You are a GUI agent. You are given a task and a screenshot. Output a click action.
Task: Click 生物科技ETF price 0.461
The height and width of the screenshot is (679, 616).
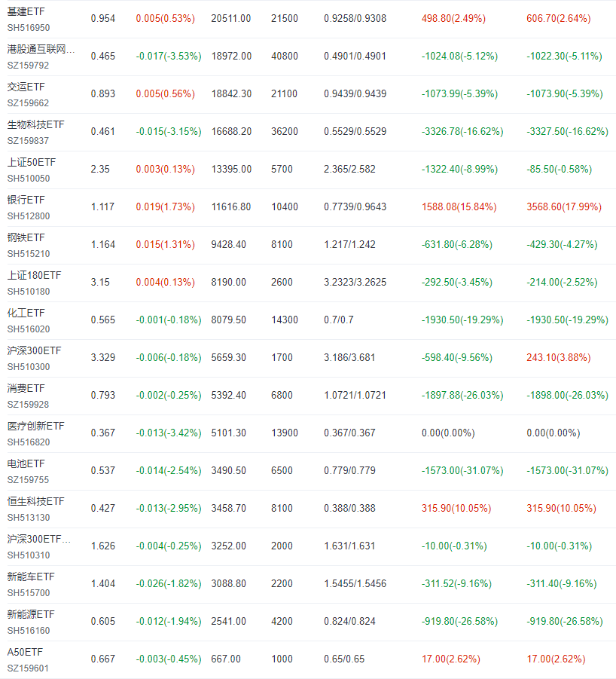[x=103, y=132]
